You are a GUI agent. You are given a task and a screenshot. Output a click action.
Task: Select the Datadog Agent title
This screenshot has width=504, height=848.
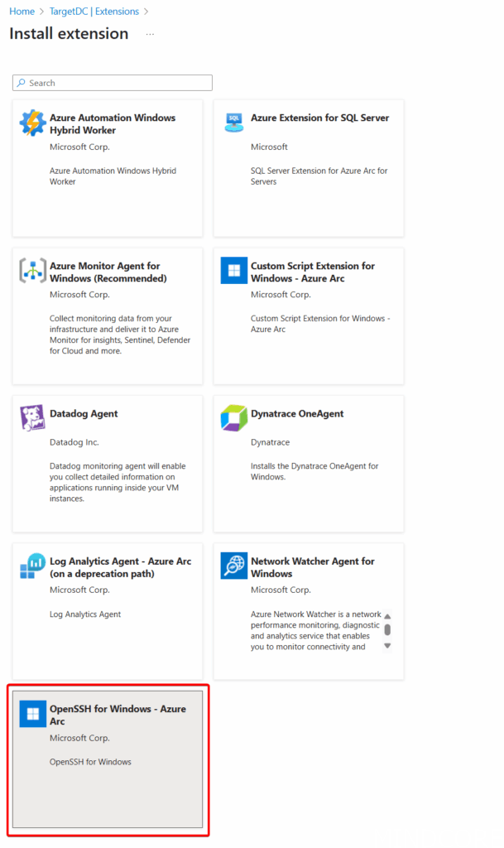point(84,414)
